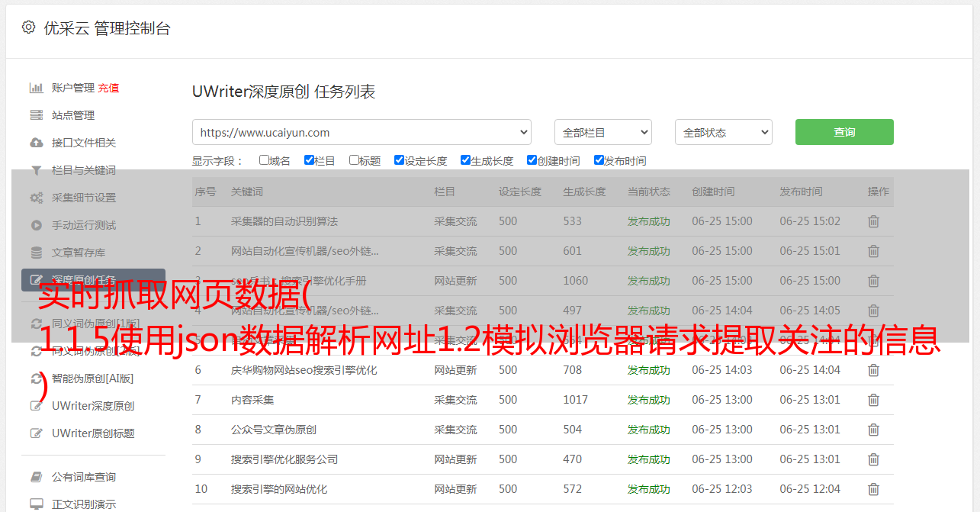The width and height of the screenshot is (980, 512).
Task: Delete row 10 搜索引擎的网站优化 via trash icon
Action: point(873,489)
